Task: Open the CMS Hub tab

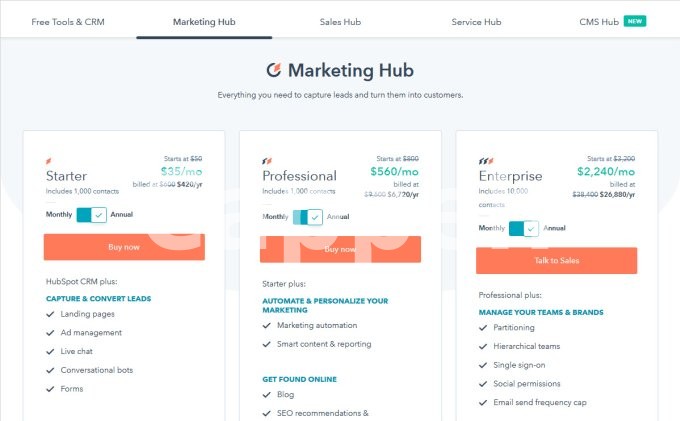Action: coord(598,21)
